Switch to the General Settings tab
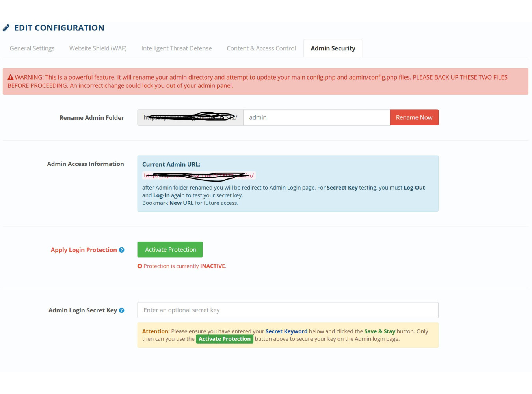The image size is (532, 394). click(x=32, y=48)
